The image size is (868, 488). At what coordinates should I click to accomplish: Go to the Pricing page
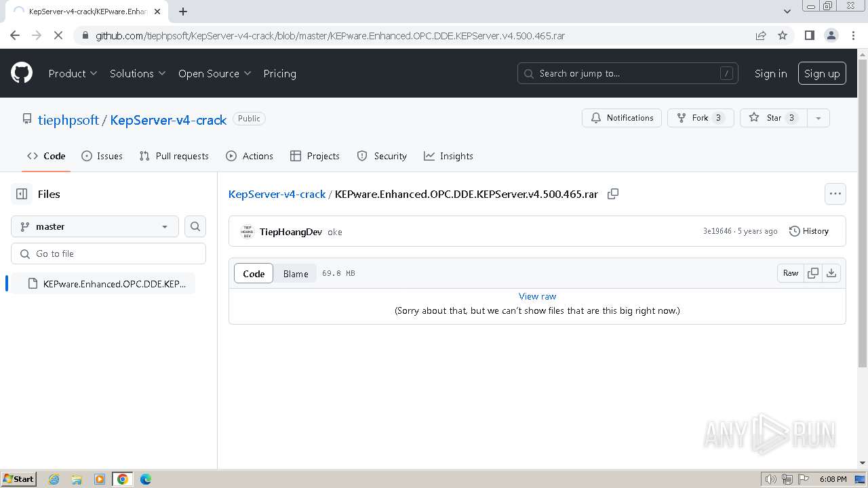(279, 73)
